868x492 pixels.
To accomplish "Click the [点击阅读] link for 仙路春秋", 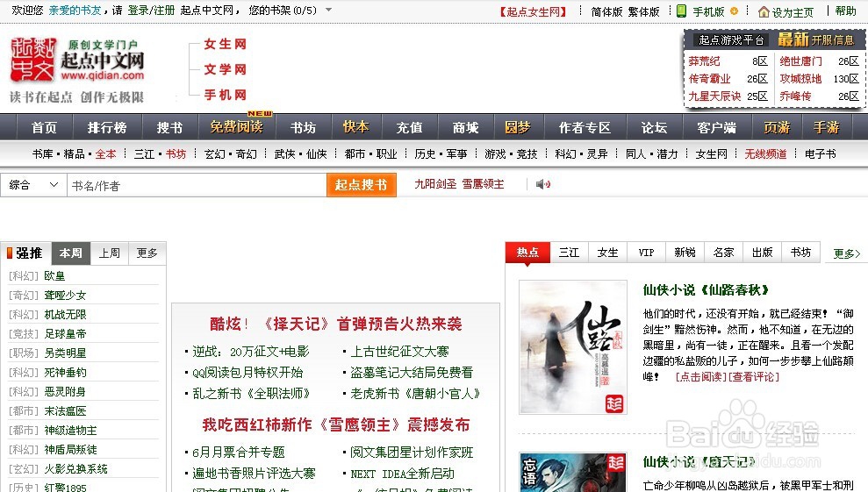I will (701, 377).
